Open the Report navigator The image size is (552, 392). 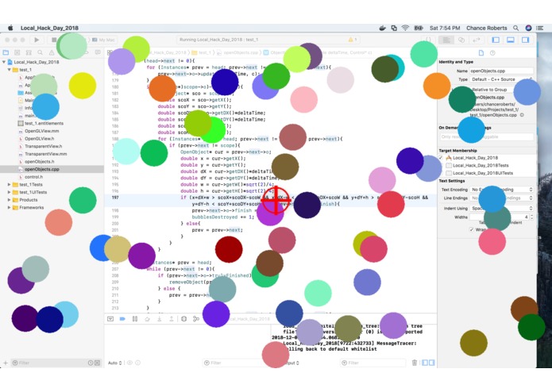98,52
